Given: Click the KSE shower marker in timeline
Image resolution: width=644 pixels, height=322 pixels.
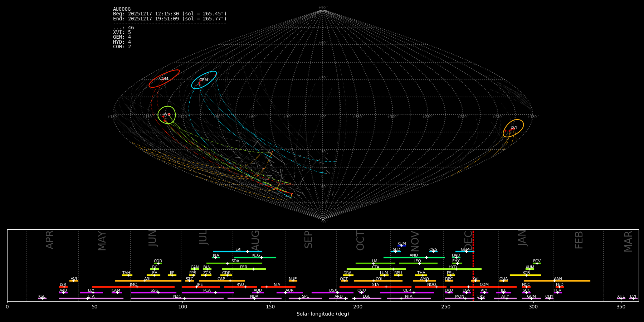Looking at the screenshot, I should coord(42,298).
